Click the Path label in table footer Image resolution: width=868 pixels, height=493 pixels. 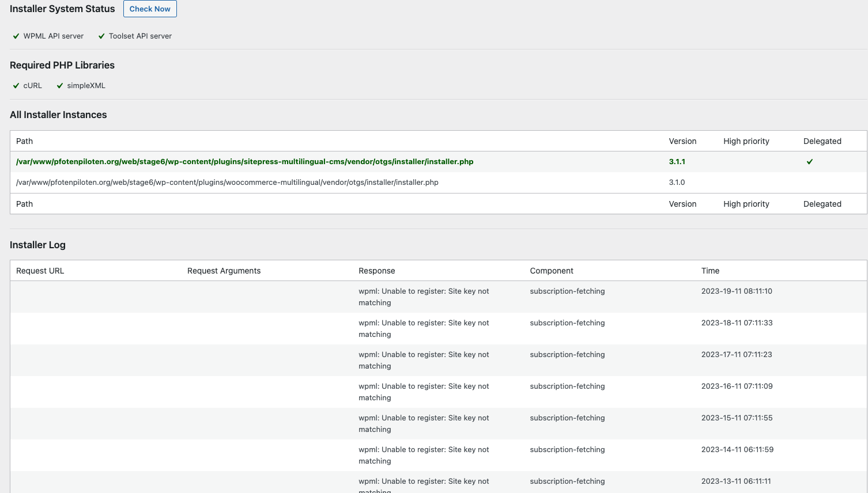pyautogui.click(x=24, y=204)
